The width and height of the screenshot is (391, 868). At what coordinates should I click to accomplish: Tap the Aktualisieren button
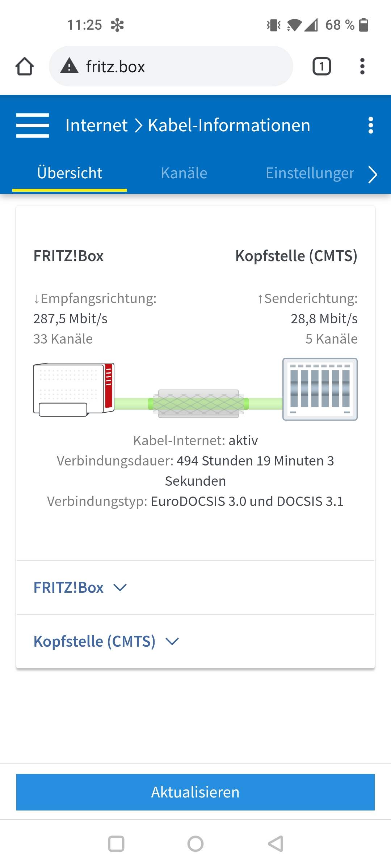[x=195, y=792]
